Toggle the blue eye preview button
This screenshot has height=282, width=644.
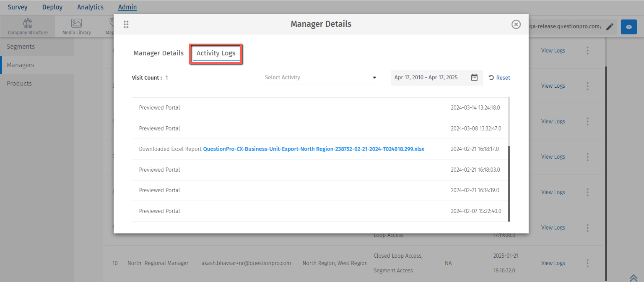point(628,27)
